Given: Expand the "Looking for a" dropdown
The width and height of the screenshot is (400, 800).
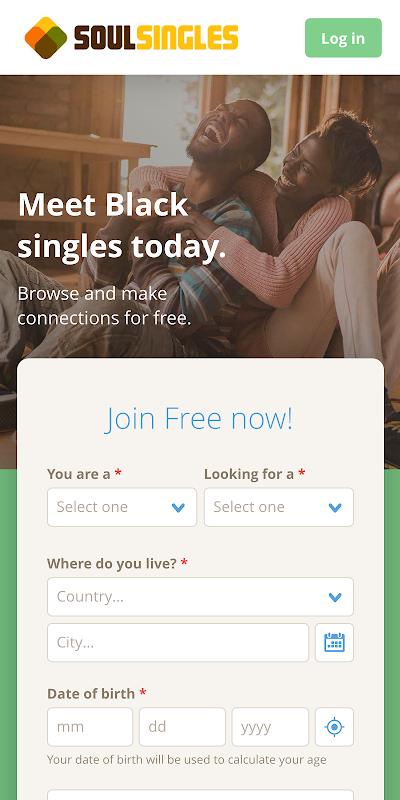Looking at the screenshot, I should pyautogui.click(x=279, y=507).
